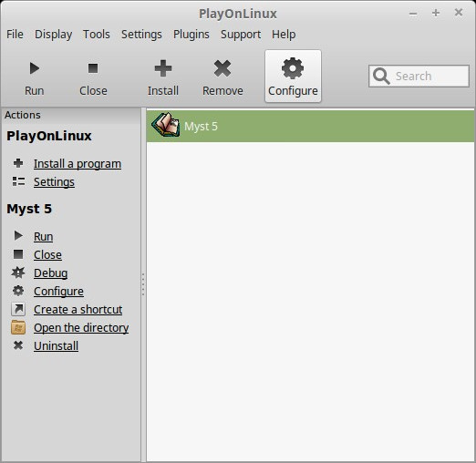Click the sidebar splitter handle dots
The image size is (476, 463).
pyautogui.click(x=143, y=284)
